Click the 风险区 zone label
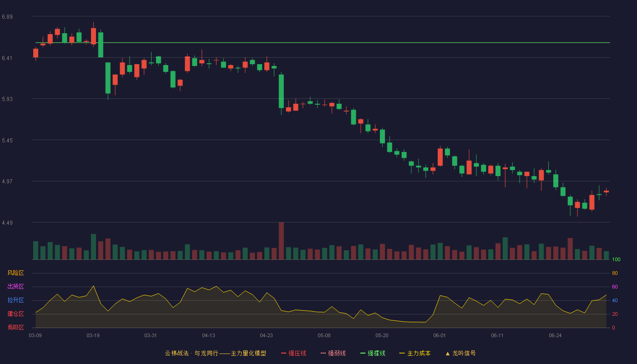Viewport: 637px width, 364px height. 16,273
